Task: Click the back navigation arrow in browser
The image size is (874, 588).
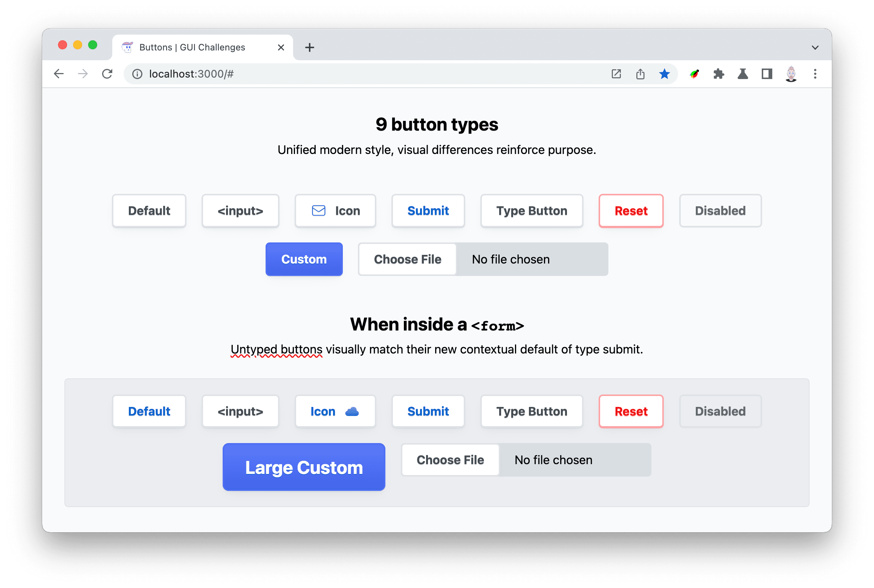Action: point(59,73)
